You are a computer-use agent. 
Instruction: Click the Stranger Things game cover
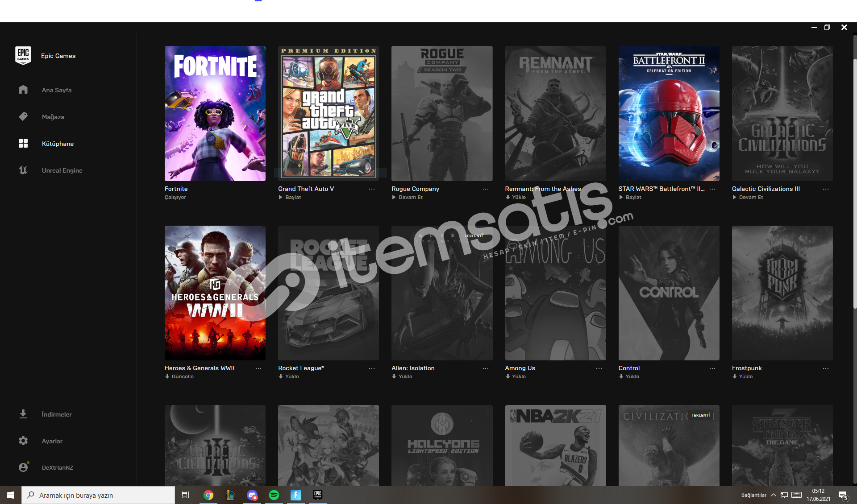(782, 446)
